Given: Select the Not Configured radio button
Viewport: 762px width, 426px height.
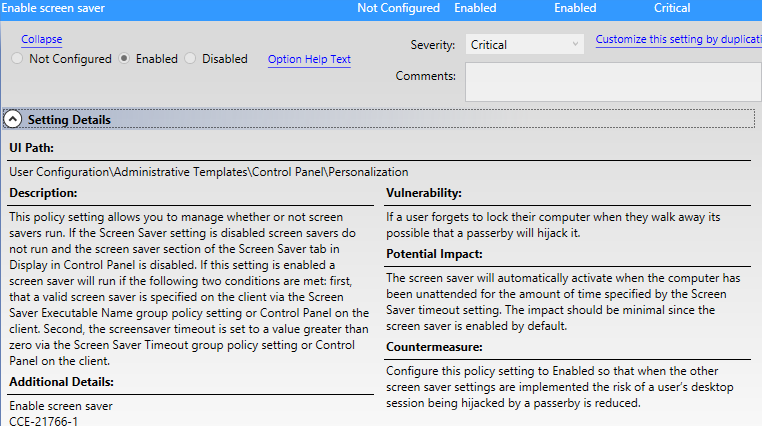Looking at the screenshot, I should tap(17, 59).
